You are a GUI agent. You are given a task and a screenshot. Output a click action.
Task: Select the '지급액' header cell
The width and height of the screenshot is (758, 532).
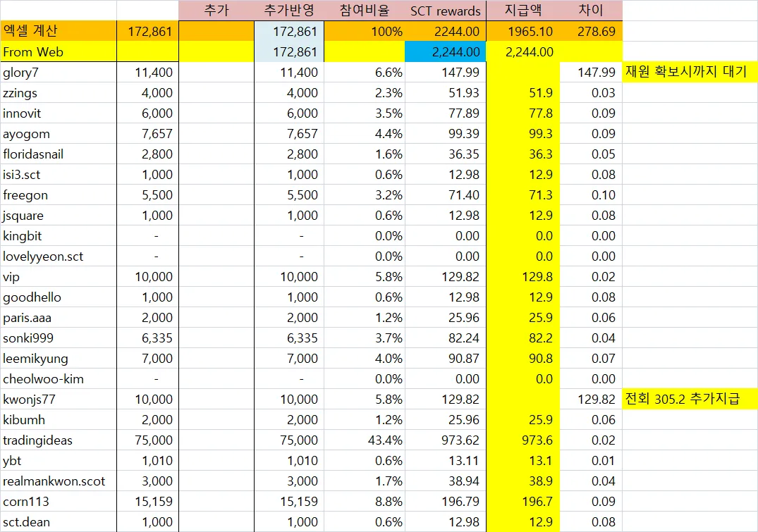pos(523,10)
